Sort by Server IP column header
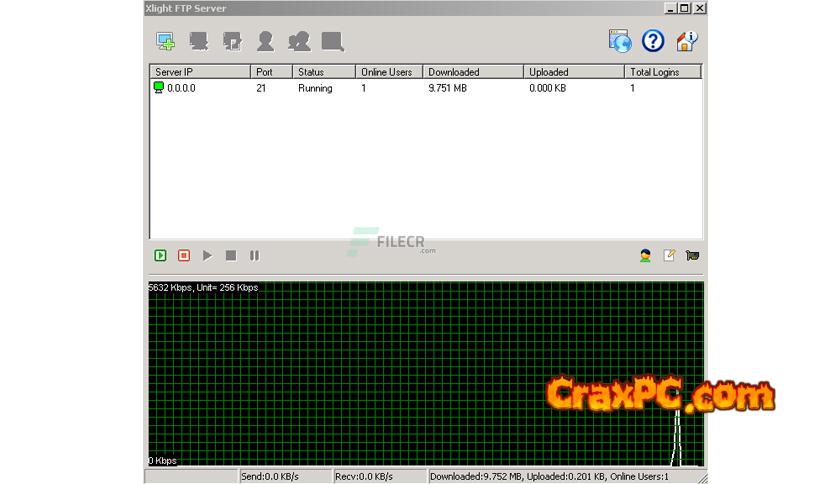The width and height of the screenshot is (836, 484). click(x=199, y=72)
